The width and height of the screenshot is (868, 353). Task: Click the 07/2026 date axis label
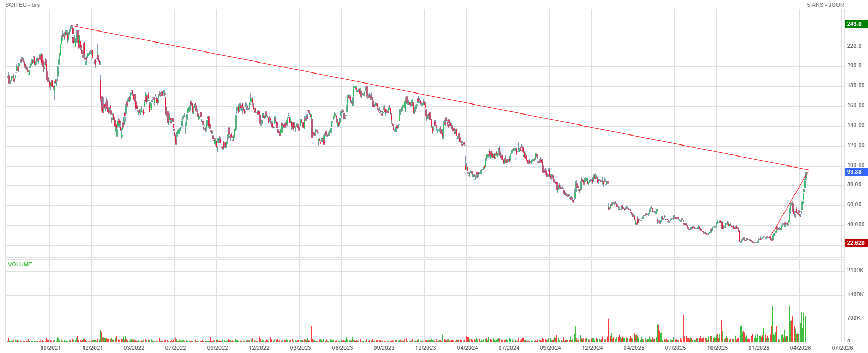[x=842, y=348]
